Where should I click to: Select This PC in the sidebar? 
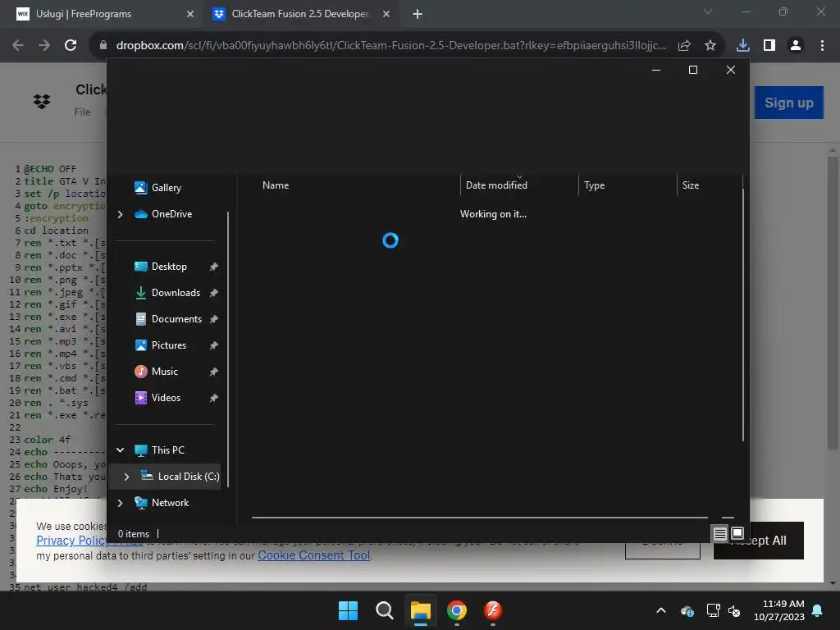point(167,450)
